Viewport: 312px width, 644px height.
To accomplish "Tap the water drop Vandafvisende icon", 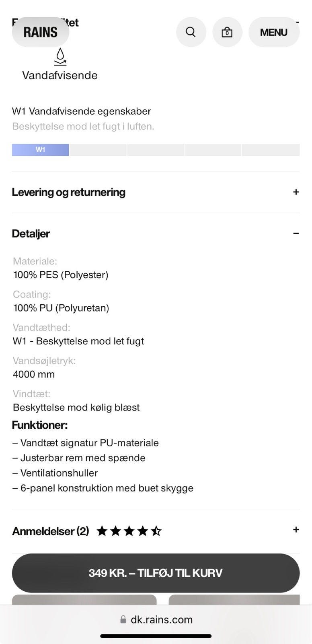I will pos(60,56).
